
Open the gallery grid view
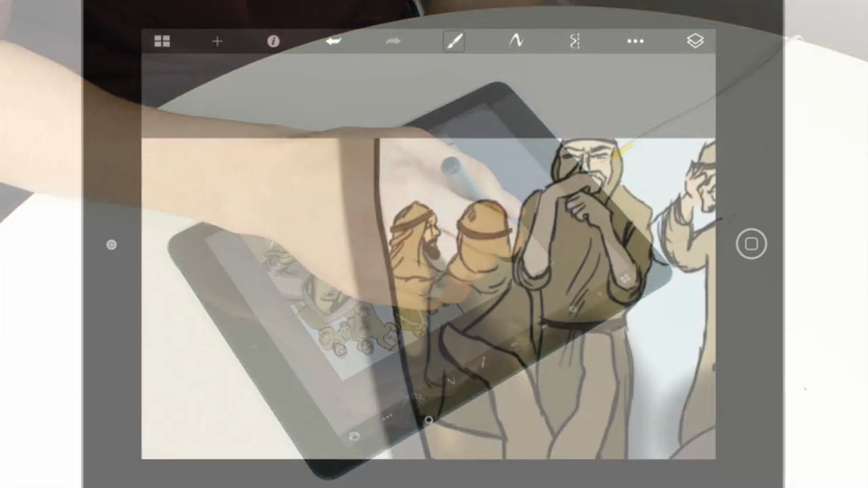(162, 41)
